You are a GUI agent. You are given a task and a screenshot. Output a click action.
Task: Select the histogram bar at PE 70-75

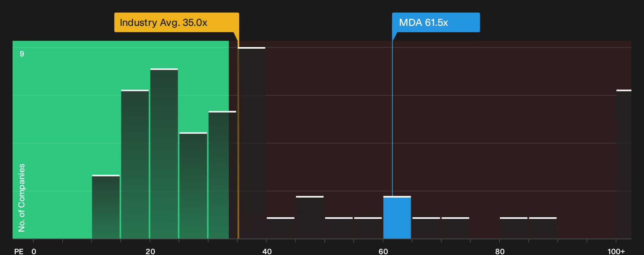tap(456, 228)
